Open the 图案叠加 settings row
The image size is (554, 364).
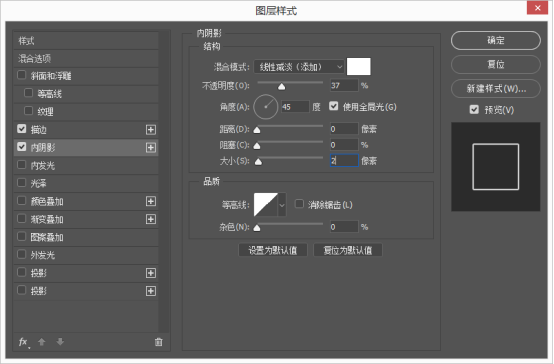point(86,237)
